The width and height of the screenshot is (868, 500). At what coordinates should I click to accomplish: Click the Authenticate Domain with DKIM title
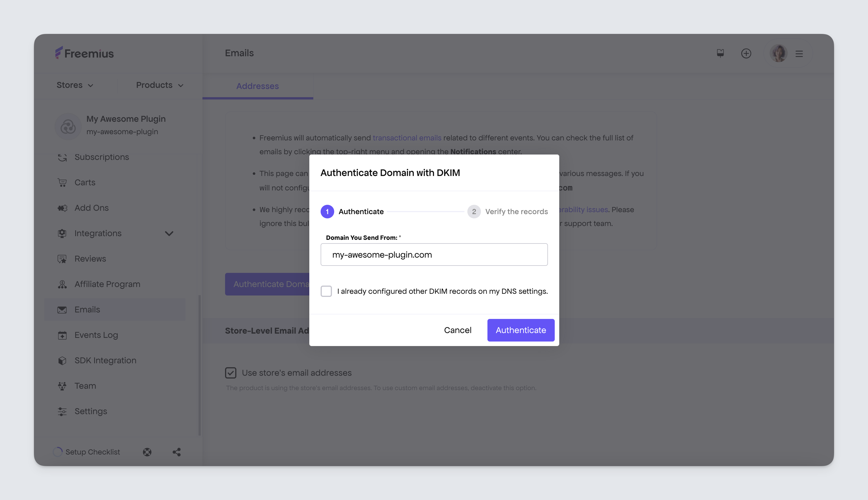coord(390,173)
